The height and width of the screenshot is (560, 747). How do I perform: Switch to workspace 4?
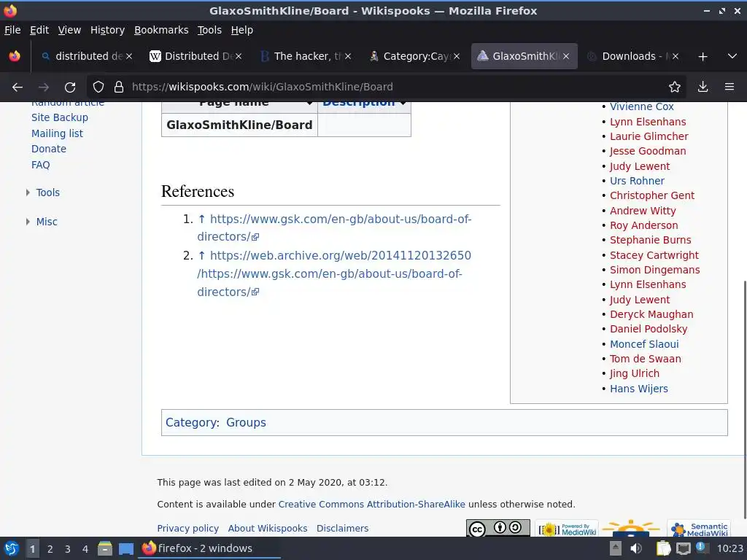point(85,549)
